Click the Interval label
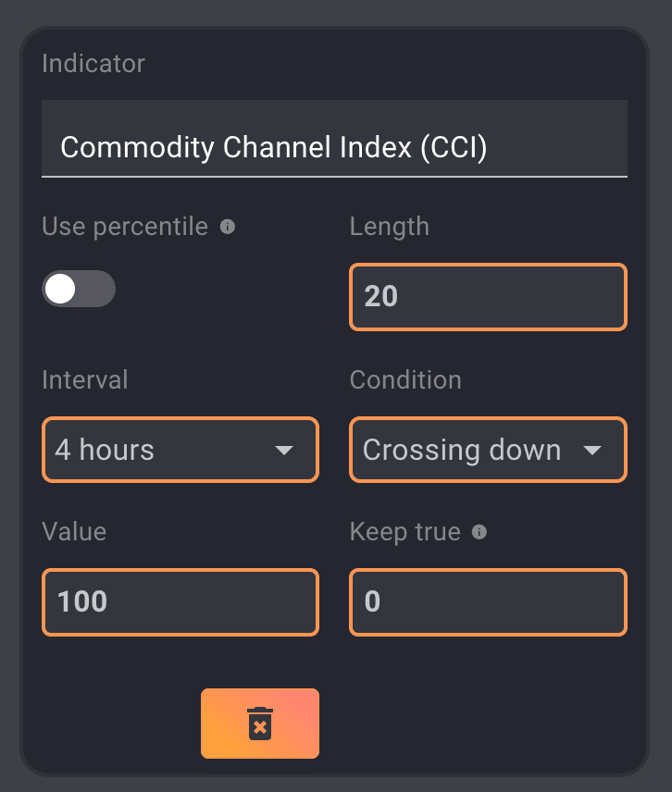Viewport: 672px width, 792px height. click(85, 379)
